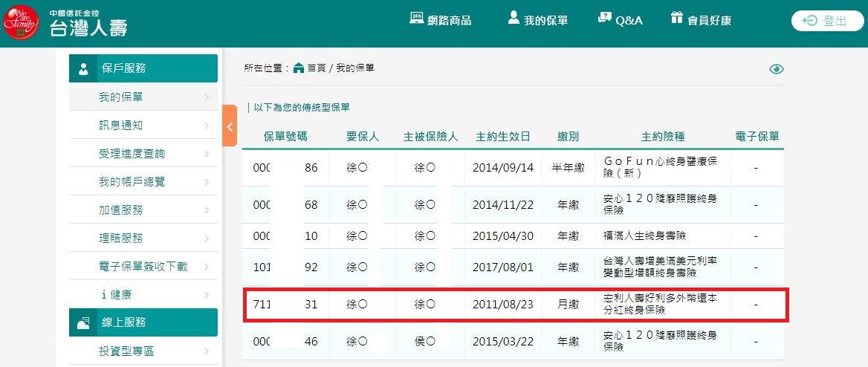Click chevron next to i 健康

coord(207,295)
